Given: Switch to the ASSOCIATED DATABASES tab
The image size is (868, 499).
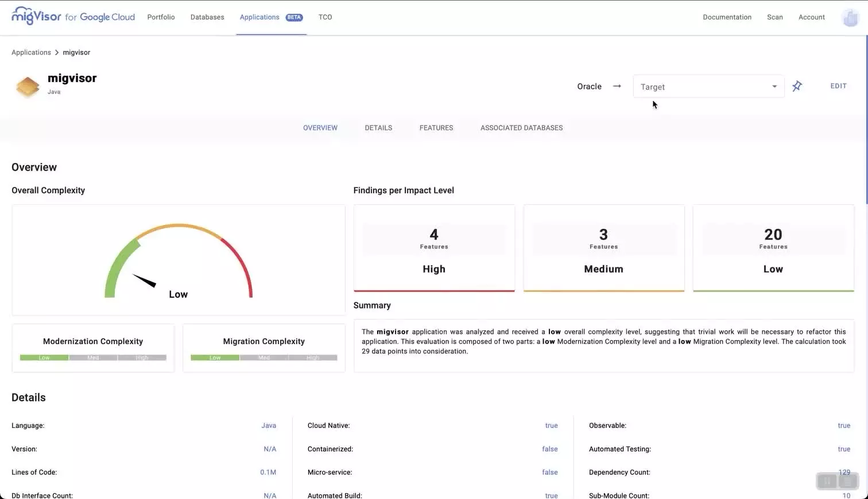Looking at the screenshot, I should click(x=521, y=128).
